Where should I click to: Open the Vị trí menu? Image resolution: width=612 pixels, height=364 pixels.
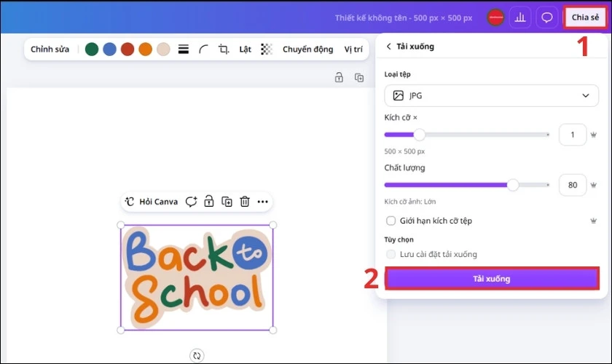coord(353,50)
